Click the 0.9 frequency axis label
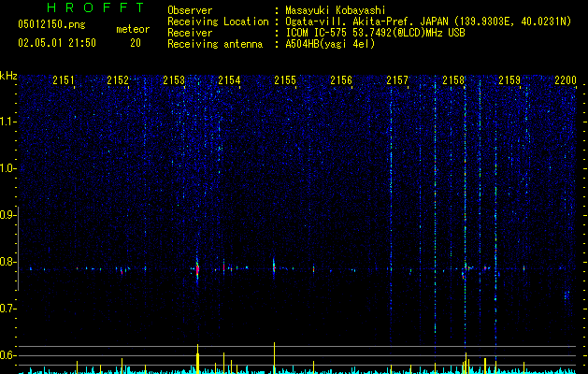This screenshot has height=374, width=588. click(x=8, y=215)
